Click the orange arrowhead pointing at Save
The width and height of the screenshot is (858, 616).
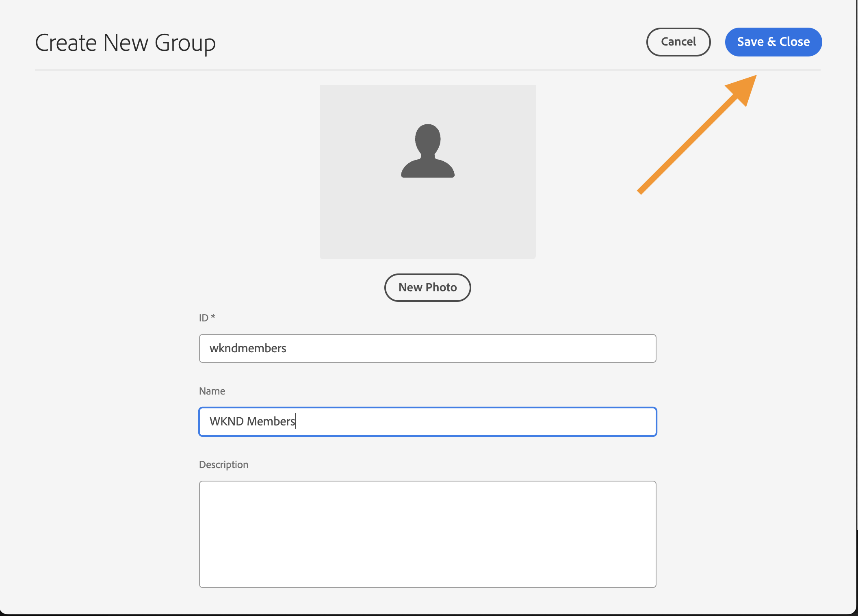[x=743, y=89]
